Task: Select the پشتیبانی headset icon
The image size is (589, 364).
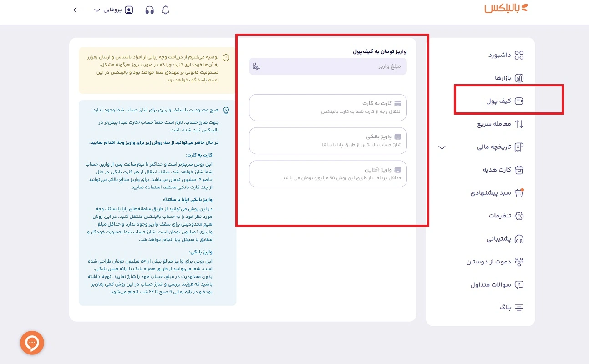Action: coord(519,239)
